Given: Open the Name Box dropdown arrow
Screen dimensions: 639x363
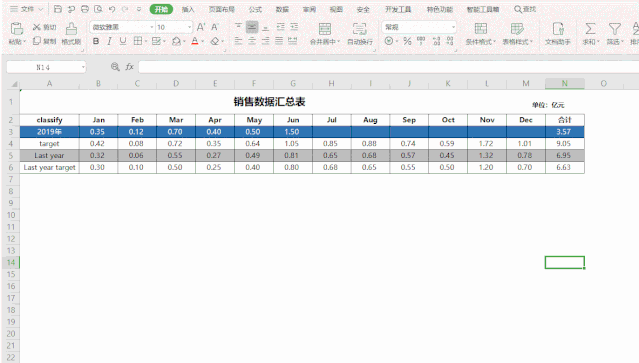Looking at the screenshot, I should pyautogui.click(x=83, y=67).
